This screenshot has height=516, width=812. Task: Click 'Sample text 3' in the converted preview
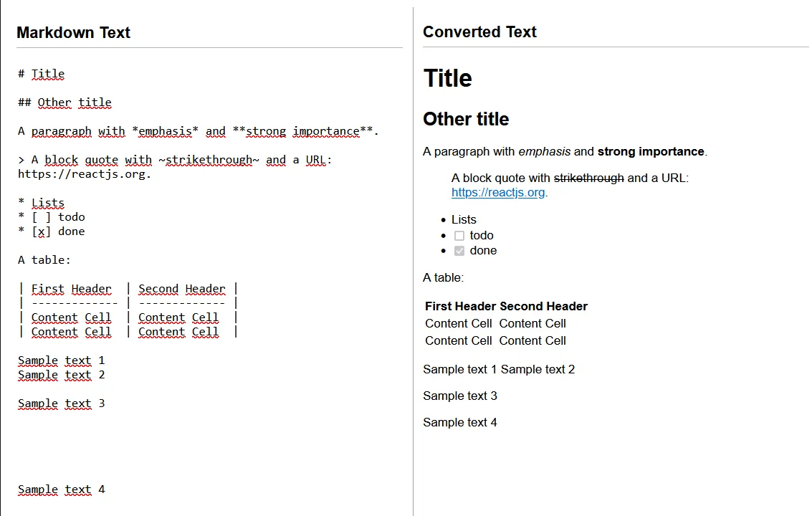click(x=459, y=396)
